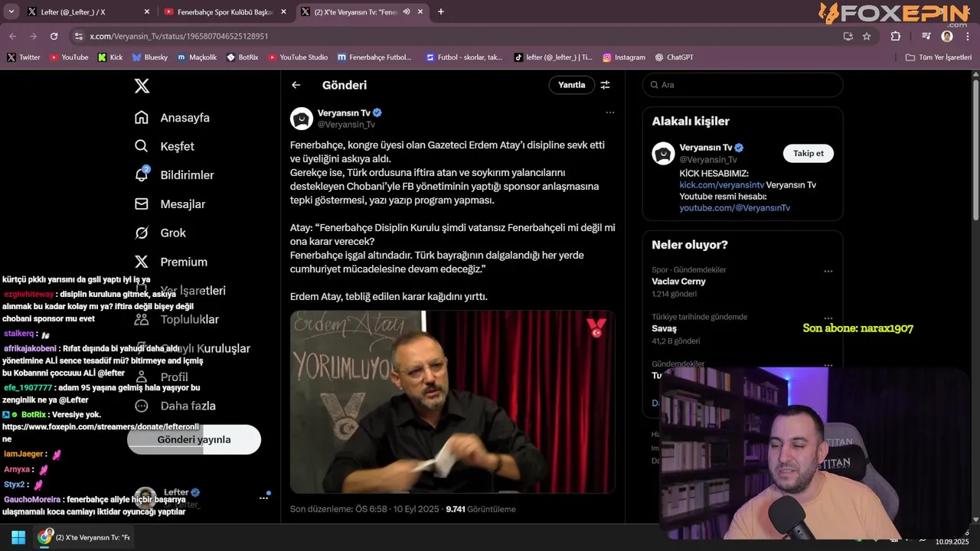This screenshot has height=551, width=980.
Task: Open @Veryansin_Tv handle on the post
Action: click(346, 125)
